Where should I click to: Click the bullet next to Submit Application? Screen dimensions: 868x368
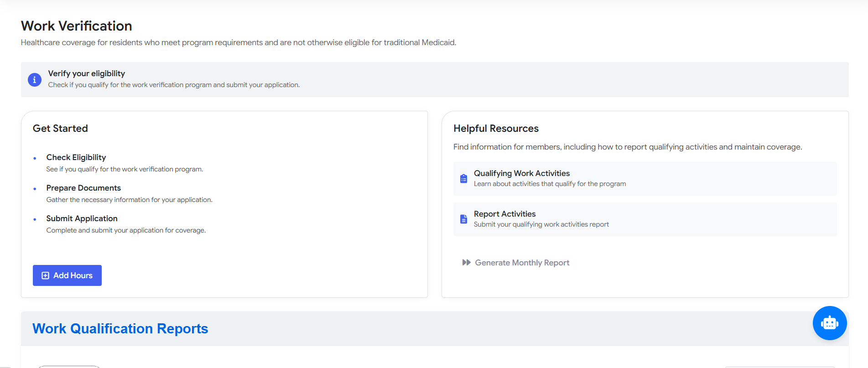(35, 219)
